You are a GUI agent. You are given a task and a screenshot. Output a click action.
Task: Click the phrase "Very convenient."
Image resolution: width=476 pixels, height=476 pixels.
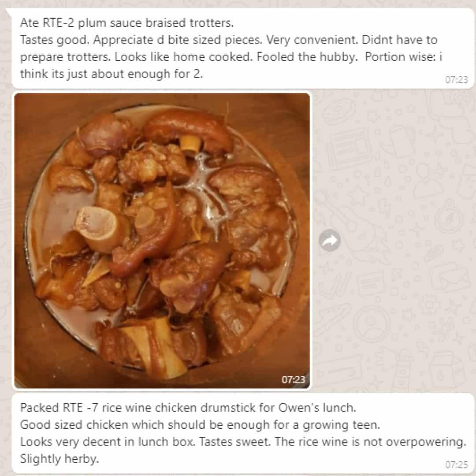coord(312,40)
